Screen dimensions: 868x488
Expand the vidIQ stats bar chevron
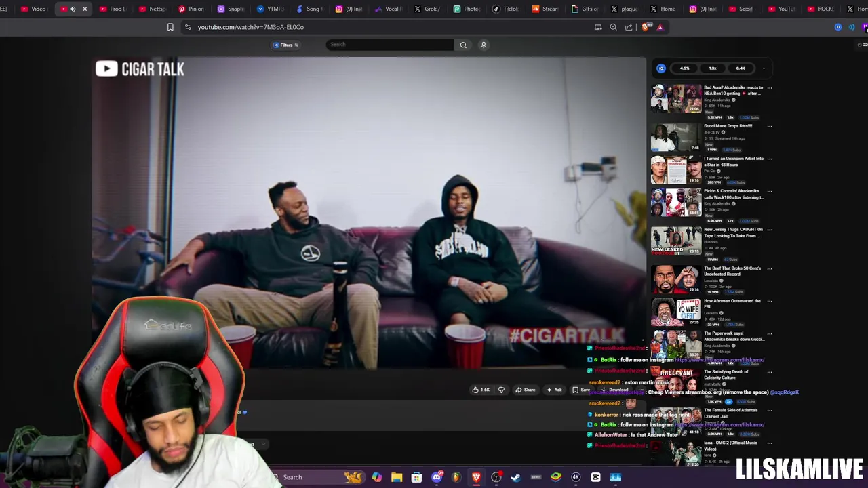pos(764,68)
